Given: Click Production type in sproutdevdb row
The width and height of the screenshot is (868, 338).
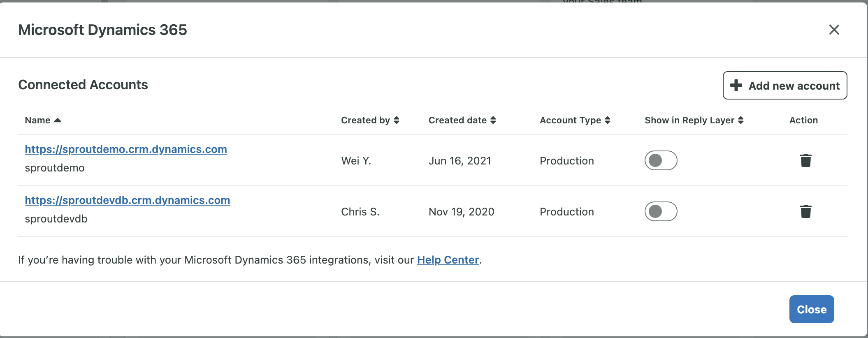Looking at the screenshot, I should [567, 212].
